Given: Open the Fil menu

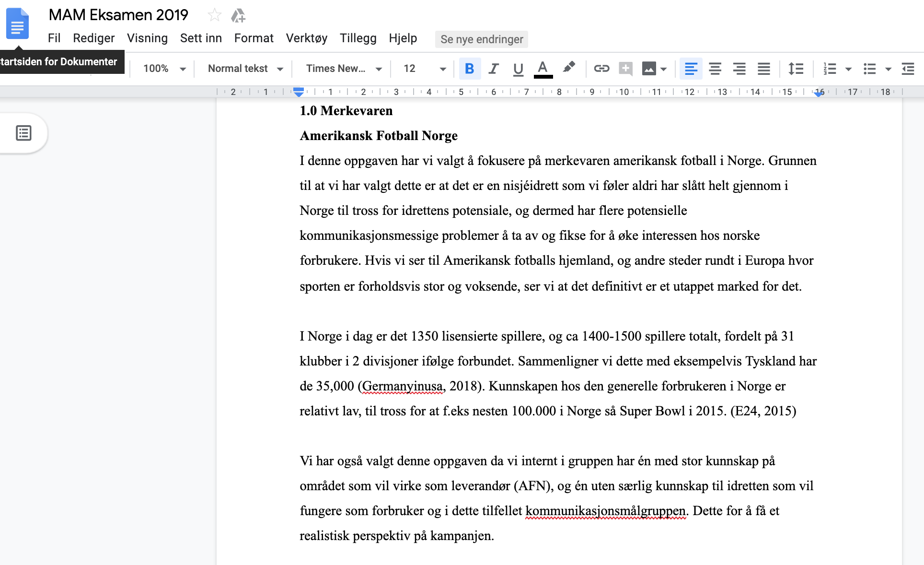Looking at the screenshot, I should click(54, 38).
